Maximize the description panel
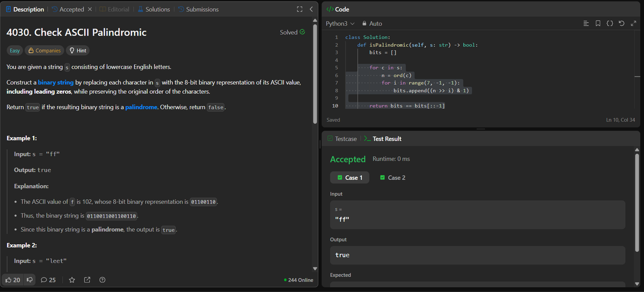Screen dimensions: 644x292 tap(299, 9)
